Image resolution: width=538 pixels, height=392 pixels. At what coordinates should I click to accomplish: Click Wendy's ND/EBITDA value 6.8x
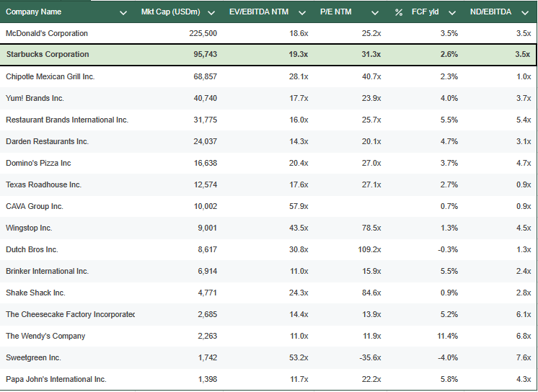pyautogui.click(x=524, y=336)
